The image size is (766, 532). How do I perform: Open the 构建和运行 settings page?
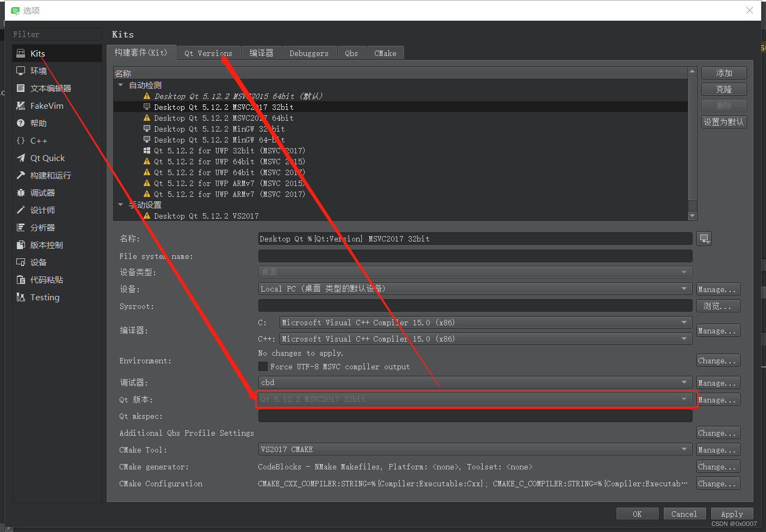tap(51, 175)
